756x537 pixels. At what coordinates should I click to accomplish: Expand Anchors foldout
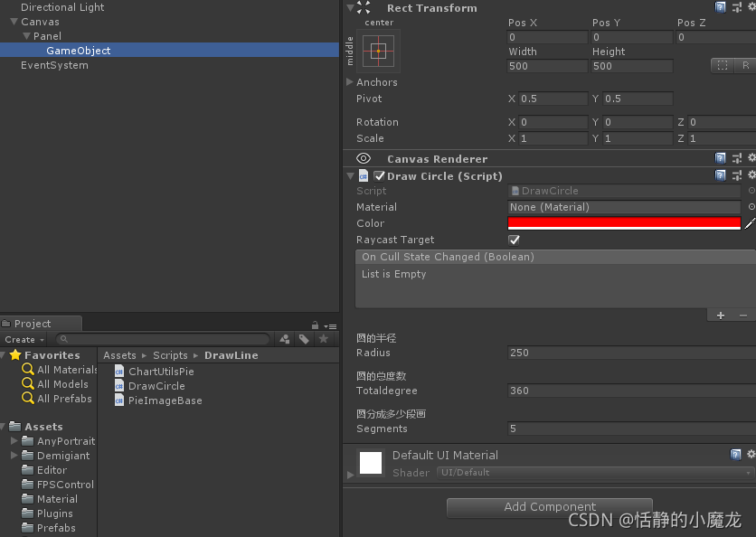click(350, 82)
